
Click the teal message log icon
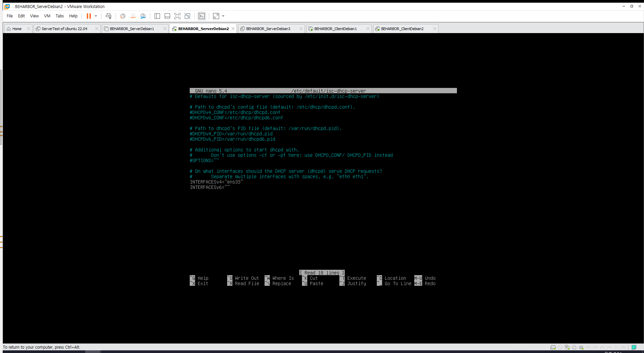pyautogui.click(x=634, y=347)
